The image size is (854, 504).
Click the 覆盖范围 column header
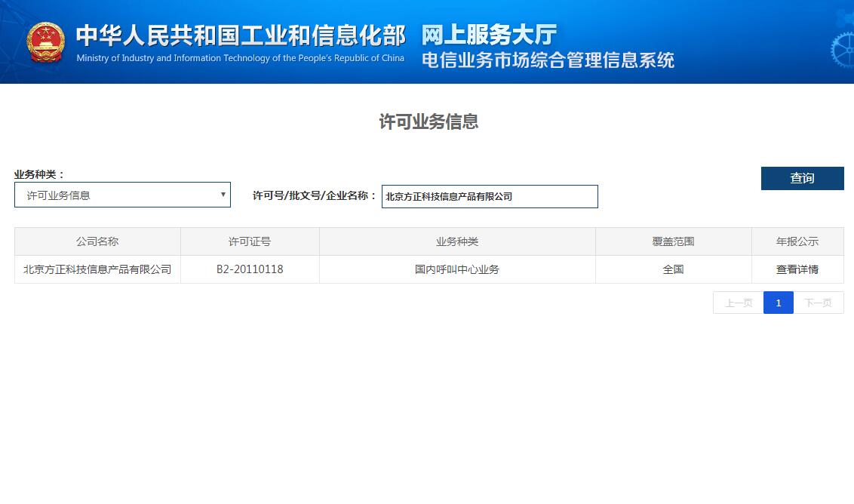point(674,241)
